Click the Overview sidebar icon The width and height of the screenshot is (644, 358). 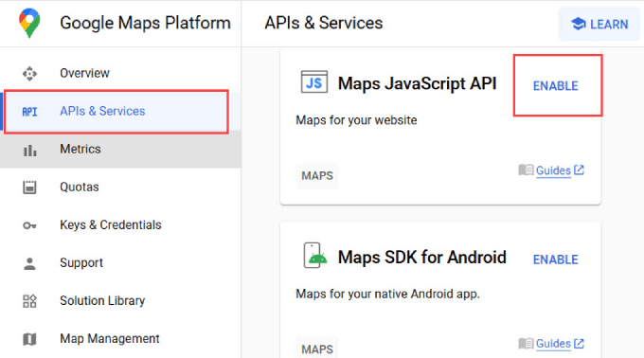click(x=29, y=74)
